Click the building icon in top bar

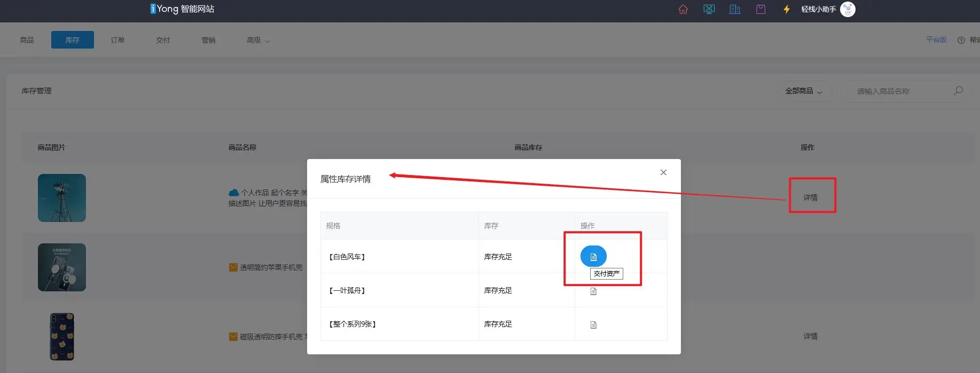735,10
